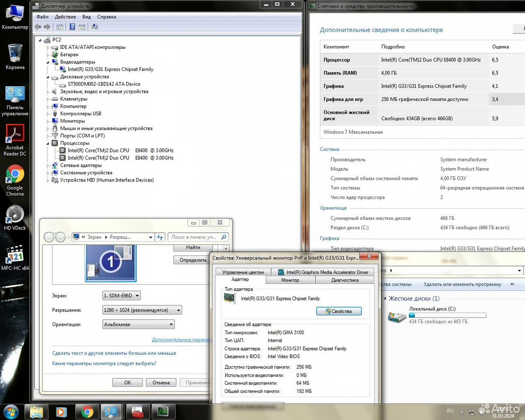Click the network icon in system tray

(x=472, y=412)
